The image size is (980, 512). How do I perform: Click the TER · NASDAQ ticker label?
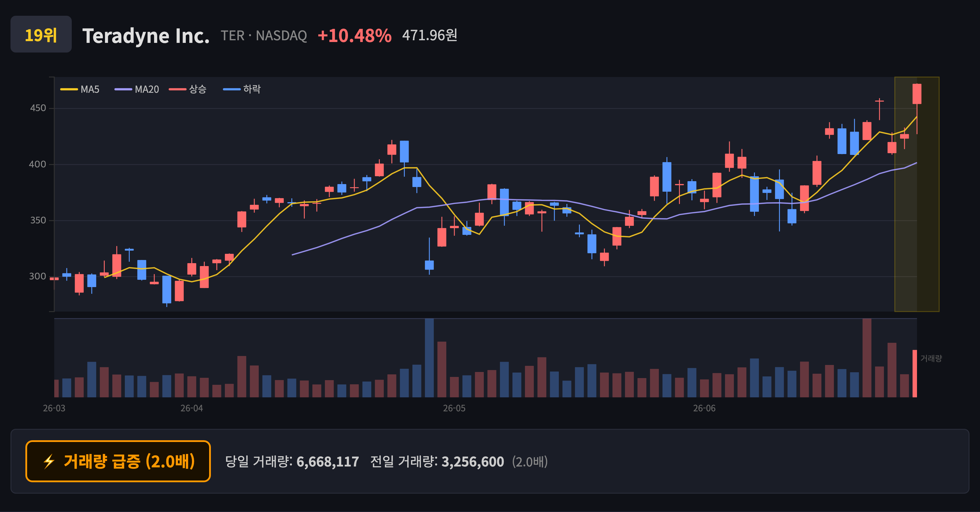[264, 36]
